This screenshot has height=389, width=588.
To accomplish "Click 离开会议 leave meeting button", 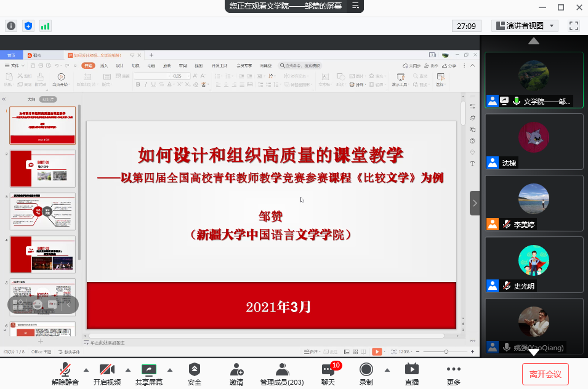I will (x=545, y=374).
